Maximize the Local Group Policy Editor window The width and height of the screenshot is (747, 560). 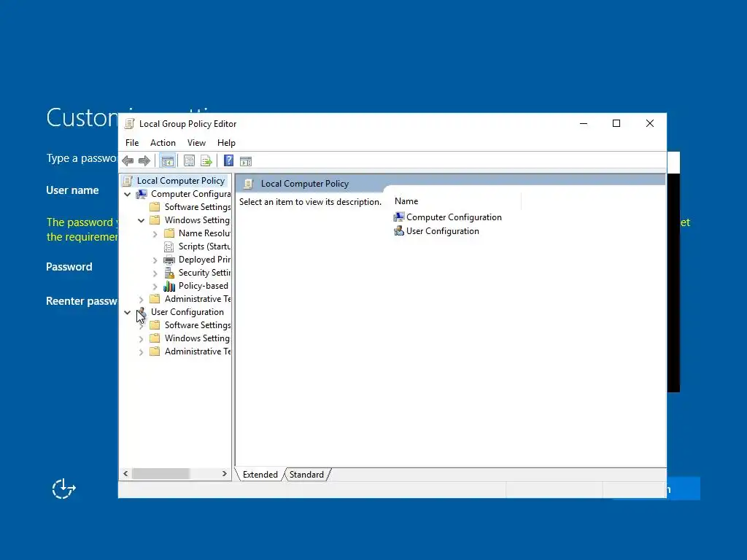point(616,123)
